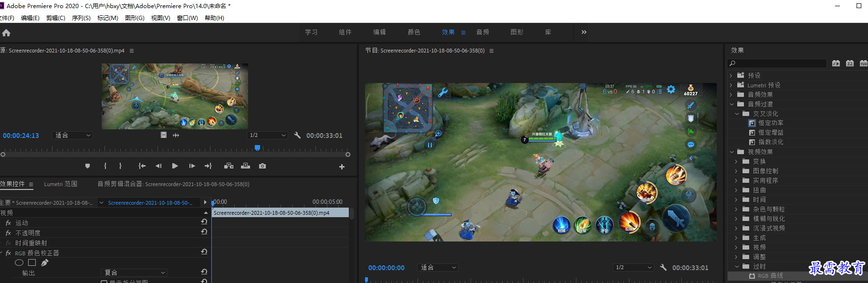Screen dimensions: 868x283
Task: Open 剪辑(C) menu
Action: tap(56, 18)
